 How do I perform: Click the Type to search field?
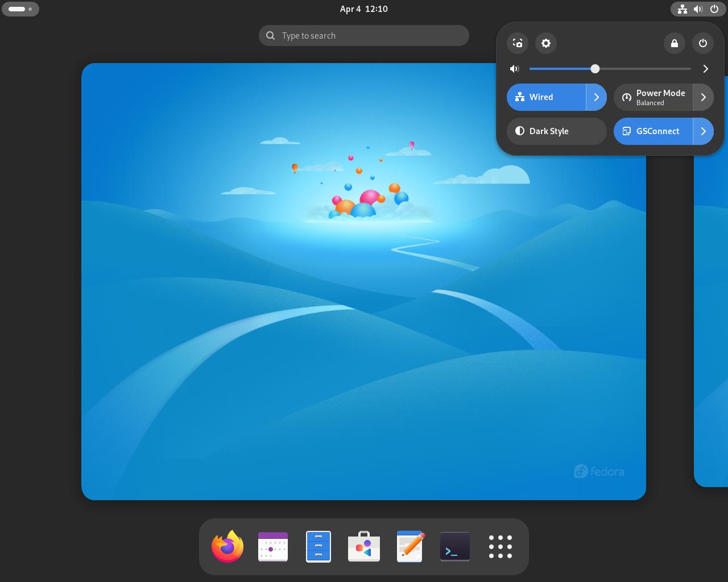(364, 35)
